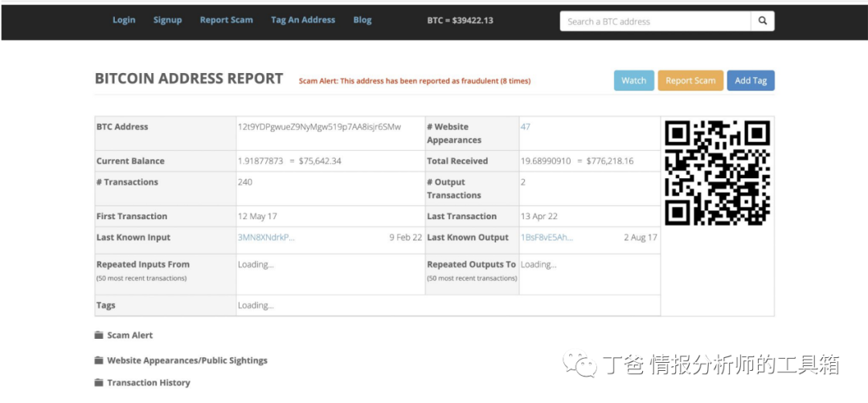Viewport: 868px width, 403px height.
Task: Click first transaction date 12 May 17
Action: tap(257, 216)
